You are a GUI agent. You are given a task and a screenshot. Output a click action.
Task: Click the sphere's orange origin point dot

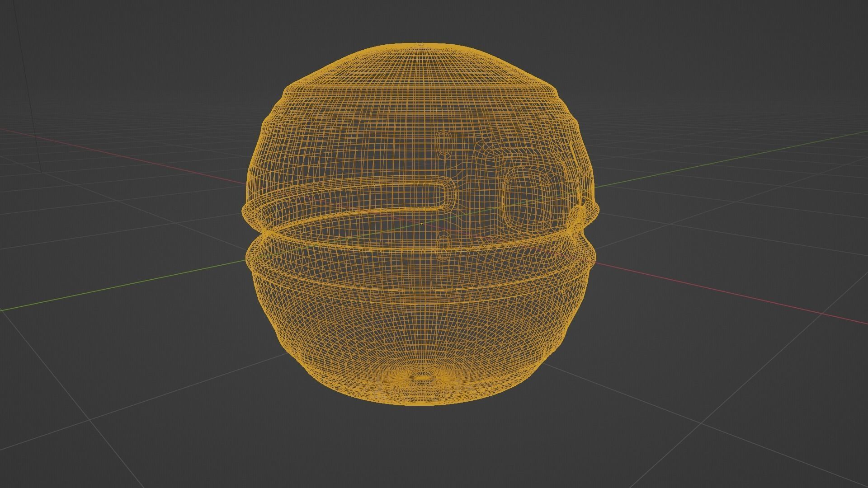tap(421, 223)
